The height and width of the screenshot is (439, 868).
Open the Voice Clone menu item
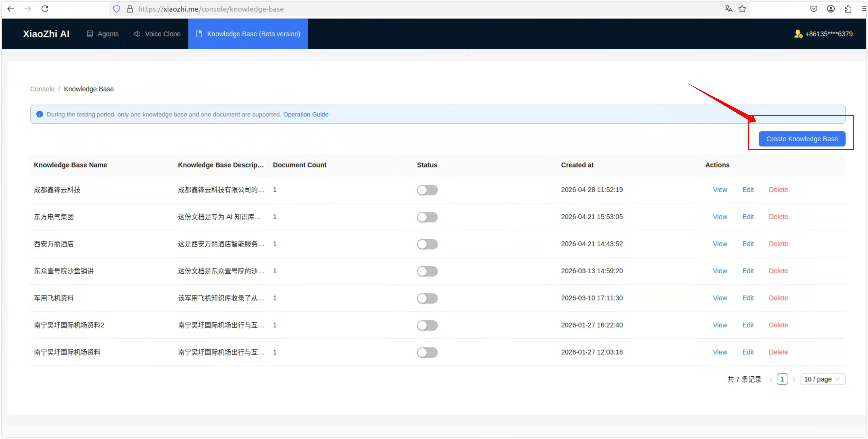(157, 34)
